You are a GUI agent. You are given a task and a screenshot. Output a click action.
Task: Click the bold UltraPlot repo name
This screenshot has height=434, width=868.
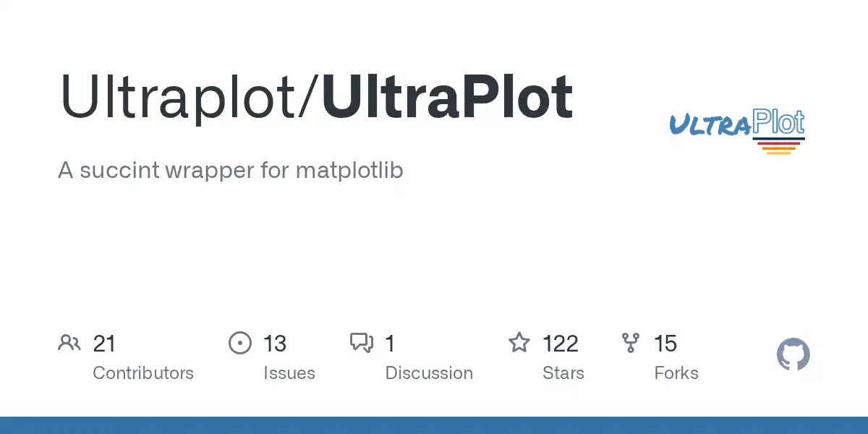coord(447,97)
